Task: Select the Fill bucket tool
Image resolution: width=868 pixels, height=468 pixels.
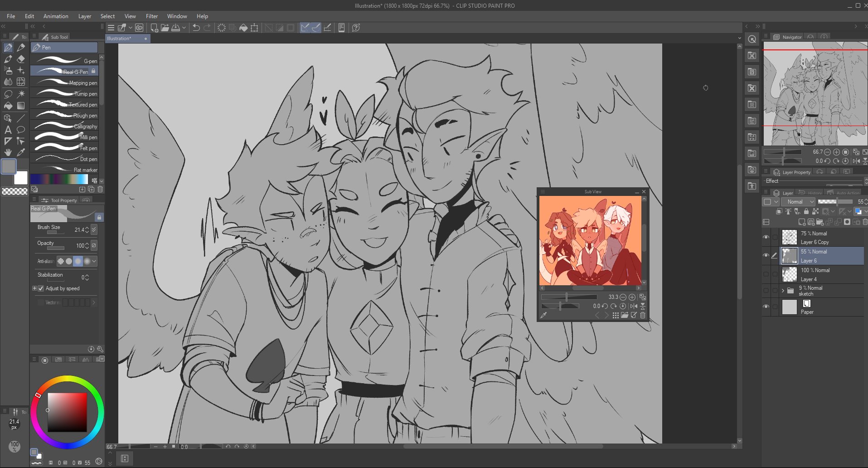Action: click(x=8, y=106)
